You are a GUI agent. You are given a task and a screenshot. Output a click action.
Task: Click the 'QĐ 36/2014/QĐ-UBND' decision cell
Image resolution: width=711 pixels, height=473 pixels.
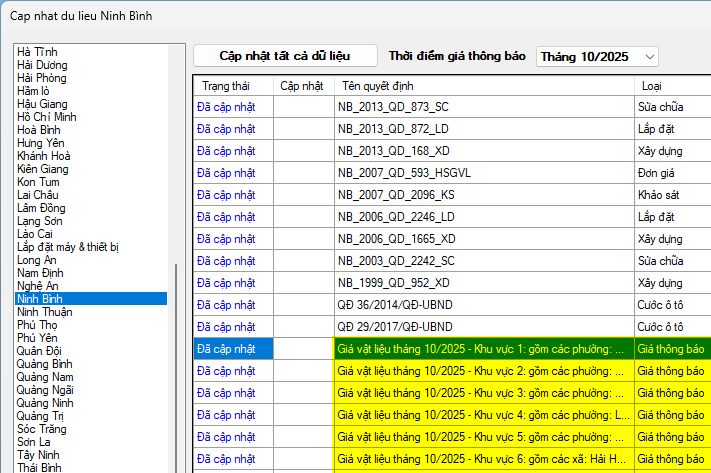[394, 304]
